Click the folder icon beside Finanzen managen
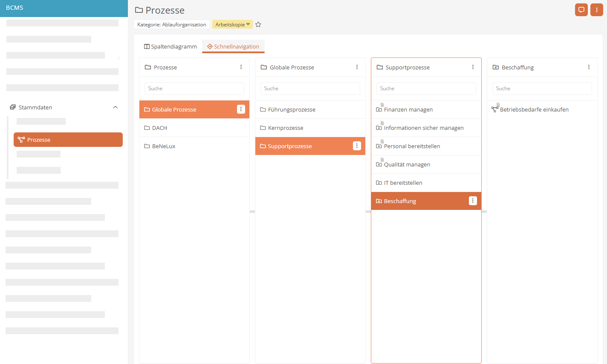This screenshot has height=364, width=607. tap(379, 109)
